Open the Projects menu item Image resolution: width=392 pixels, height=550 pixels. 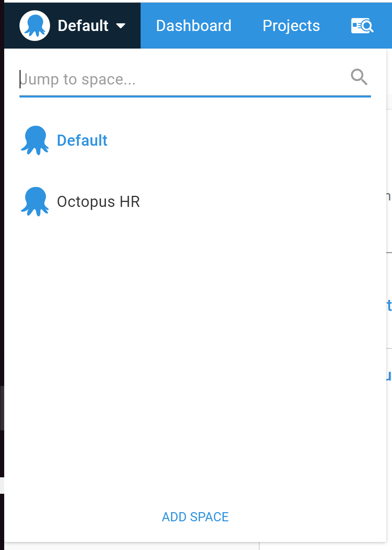(291, 25)
